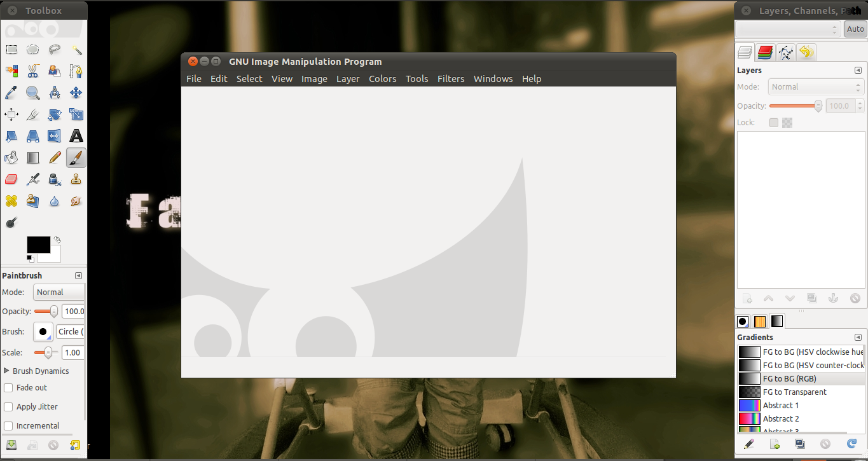Select the Move tool
Screen dimensions: 868x461
76,93
